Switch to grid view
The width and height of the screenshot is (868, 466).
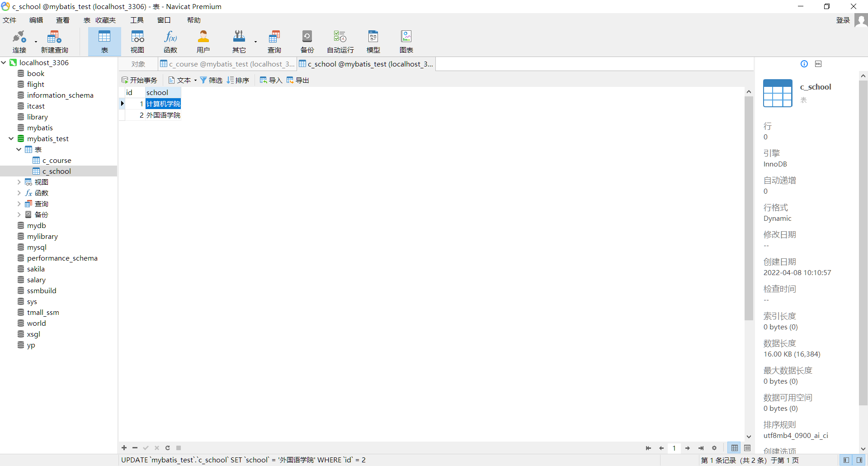point(735,448)
